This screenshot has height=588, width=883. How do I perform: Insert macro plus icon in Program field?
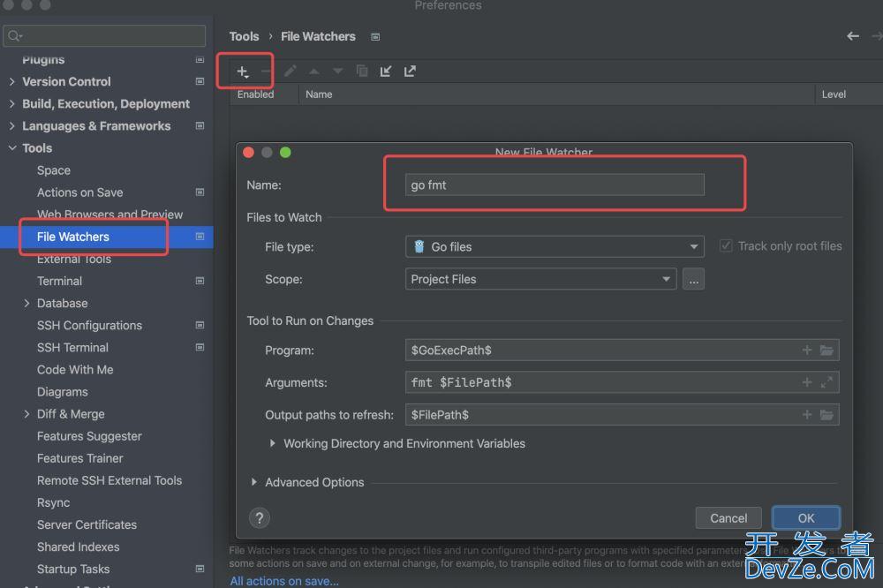[x=807, y=351]
